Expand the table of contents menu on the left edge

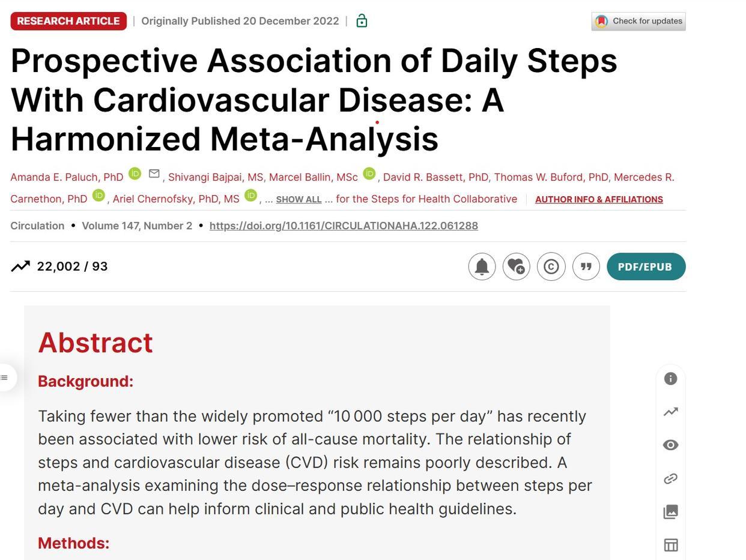5,378
